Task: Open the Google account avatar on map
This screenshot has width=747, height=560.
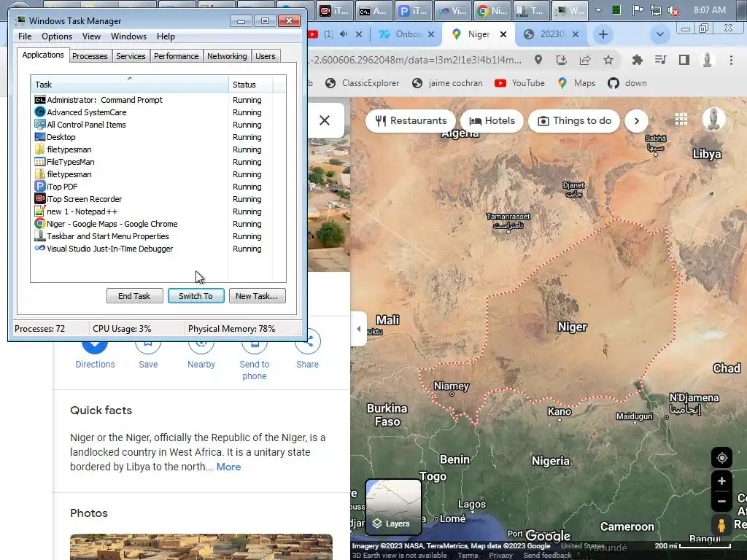Action: coord(713,119)
